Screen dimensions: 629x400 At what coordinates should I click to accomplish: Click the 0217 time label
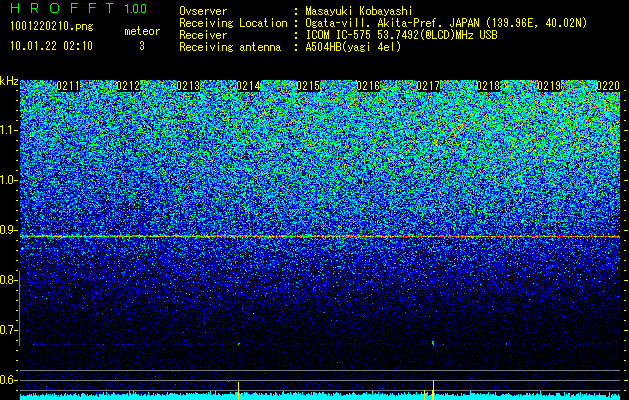[428, 86]
